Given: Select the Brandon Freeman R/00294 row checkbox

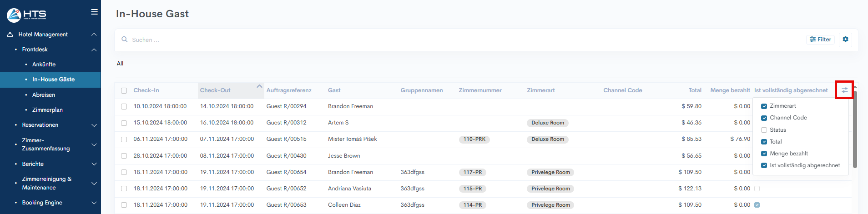Looking at the screenshot, I should coord(124,106).
